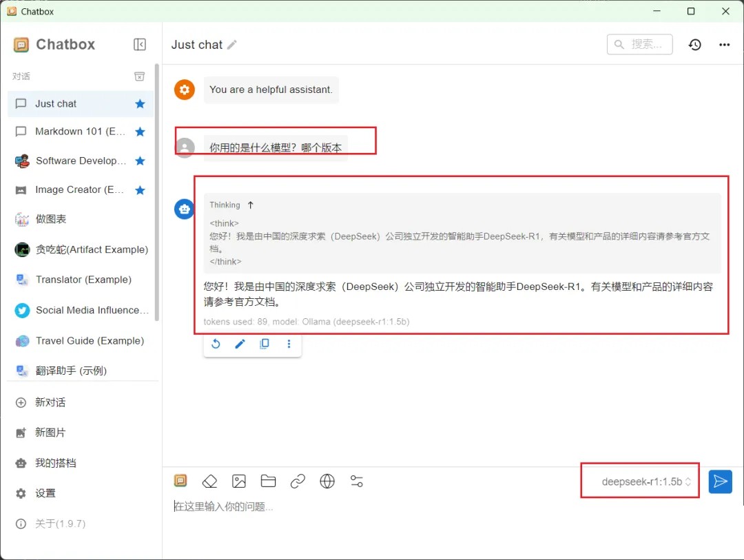The height and width of the screenshot is (560, 744).
Task: Click the system message 'You are a helpful assistant.'
Action: 271,90
